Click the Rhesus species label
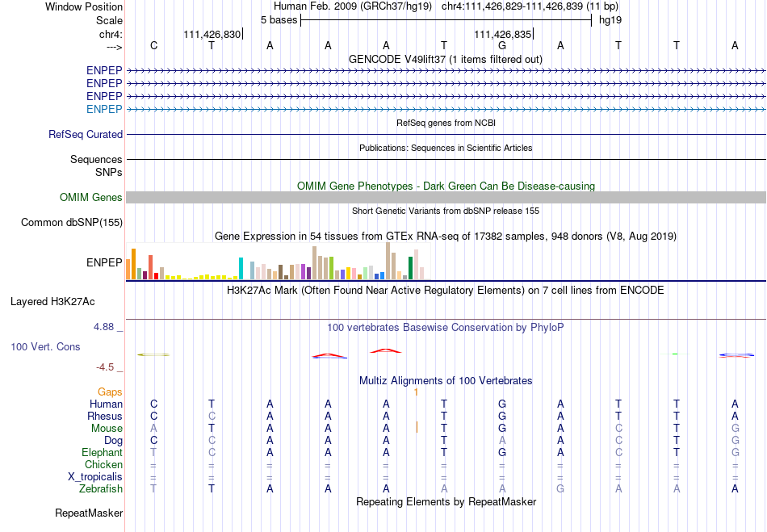This screenshot has width=767, height=532. click(105, 416)
